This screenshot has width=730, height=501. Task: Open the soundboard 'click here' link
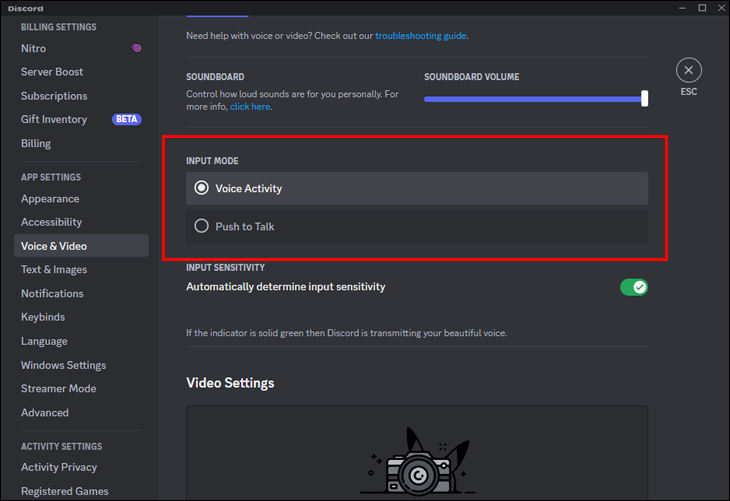(x=250, y=107)
